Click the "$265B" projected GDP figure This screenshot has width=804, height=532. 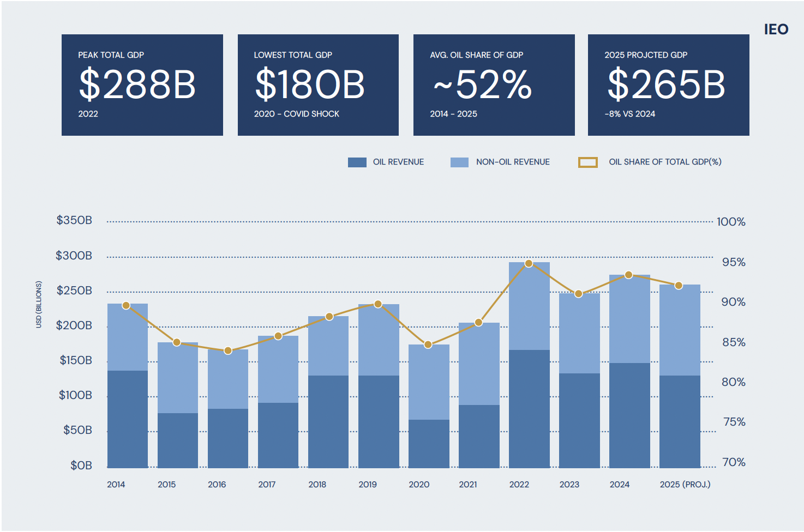[x=667, y=84]
